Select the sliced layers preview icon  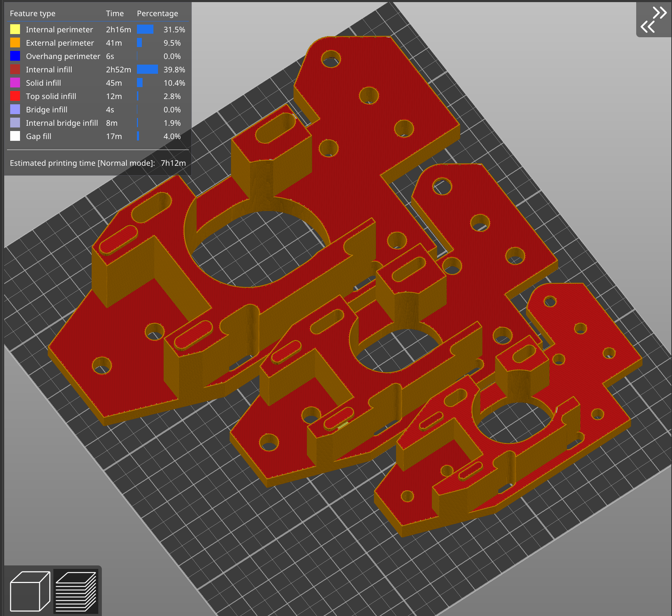point(76,591)
